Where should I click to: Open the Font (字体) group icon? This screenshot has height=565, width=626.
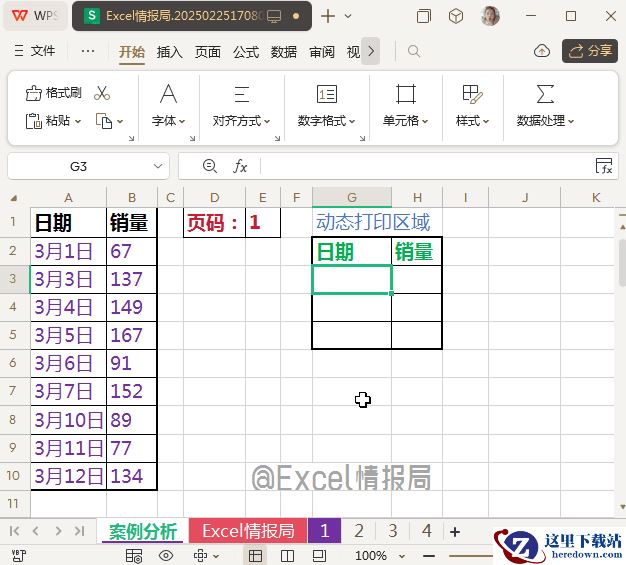(168, 94)
